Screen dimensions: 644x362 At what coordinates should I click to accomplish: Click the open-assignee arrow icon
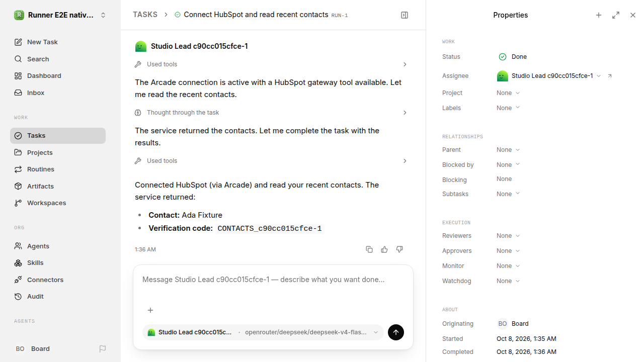click(610, 76)
